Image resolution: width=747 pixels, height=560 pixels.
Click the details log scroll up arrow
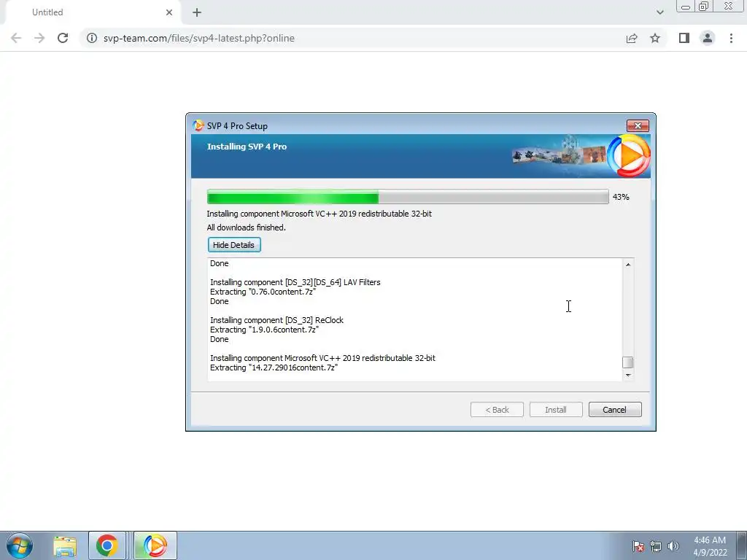(x=628, y=264)
